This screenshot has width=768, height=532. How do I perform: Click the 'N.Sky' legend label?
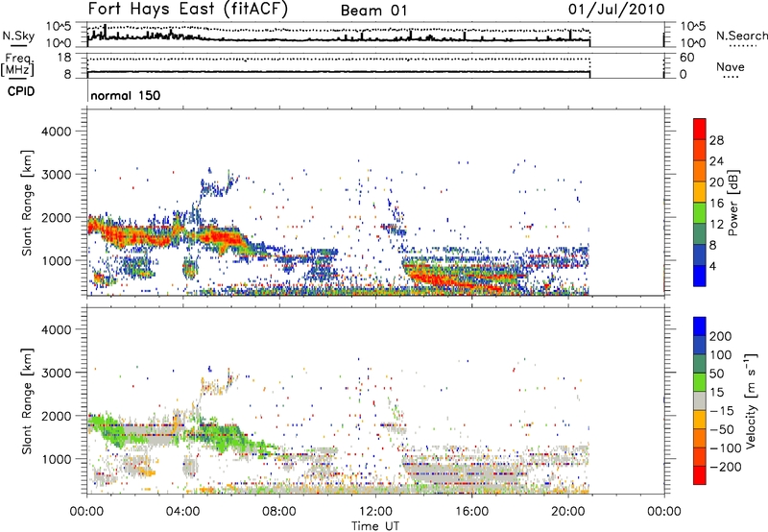(18, 36)
